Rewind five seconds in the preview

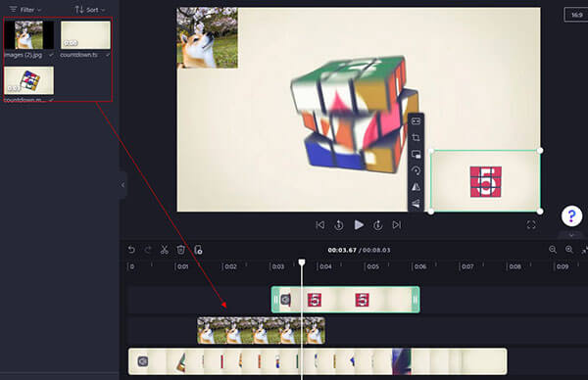339,225
